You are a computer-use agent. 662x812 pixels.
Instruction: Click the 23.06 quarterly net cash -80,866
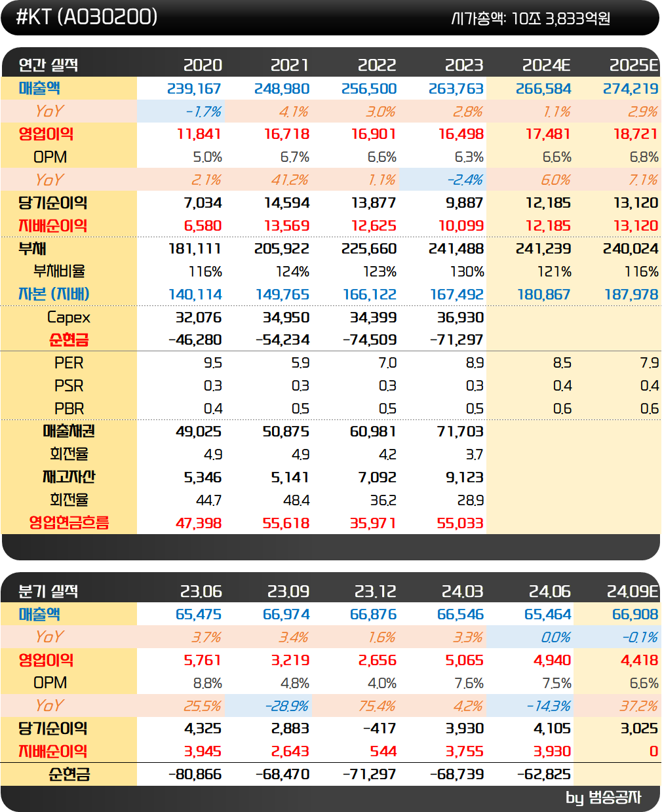click(x=195, y=775)
